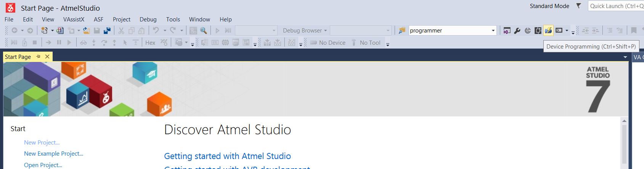Click the Add New Item toolbar icon
The width and height of the screenshot is (644, 169).
pos(71,31)
